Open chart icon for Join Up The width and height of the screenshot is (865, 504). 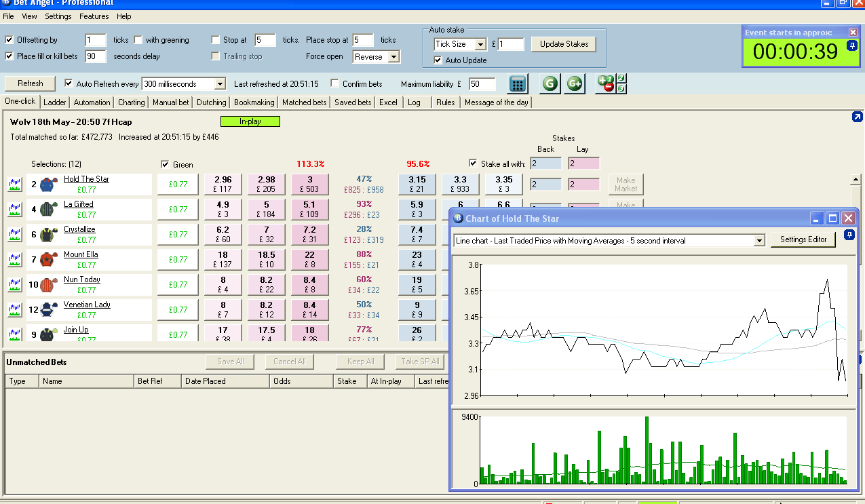pyautogui.click(x=15, y=334)
